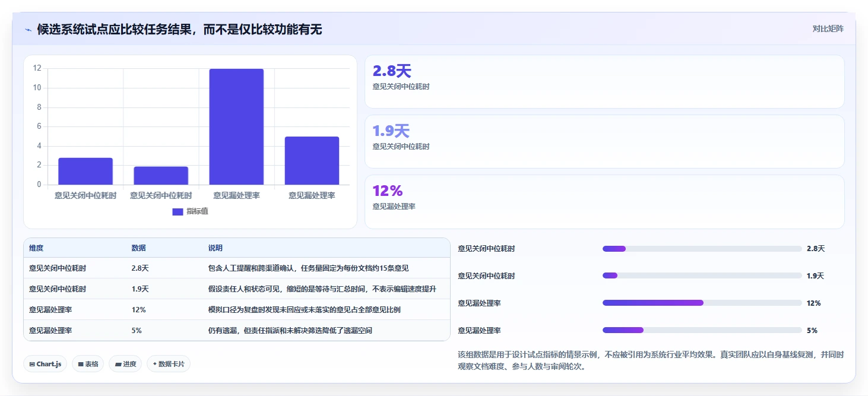Click the 数据 table column header
The height and width of the screenshot is (396, 868).
(138, 248)
